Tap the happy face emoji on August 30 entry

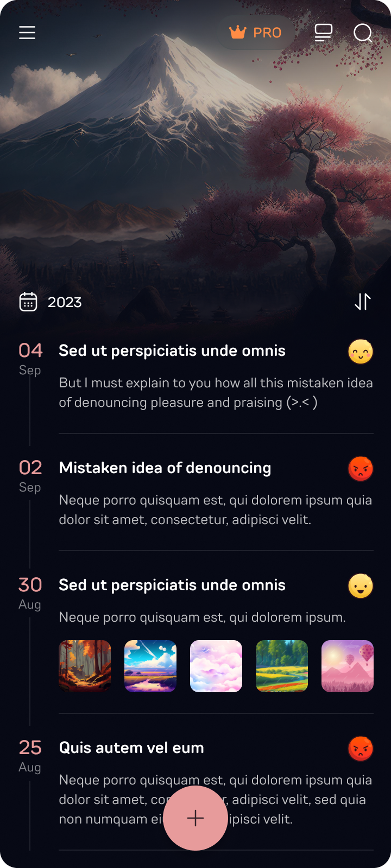360,586
